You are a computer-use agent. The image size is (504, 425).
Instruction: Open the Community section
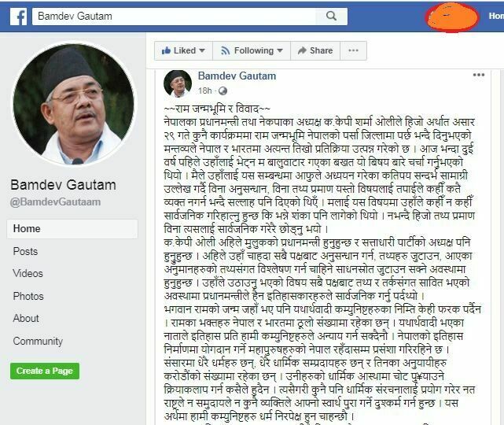click(x=38, y=341)
